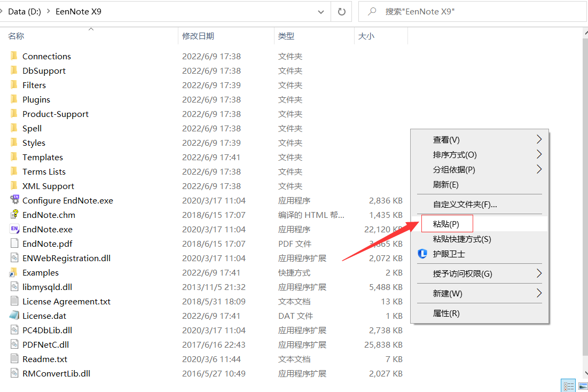Click the vertical scrollbar down arrow
This screenshot has width=588, height=392.
pos(586,373)
